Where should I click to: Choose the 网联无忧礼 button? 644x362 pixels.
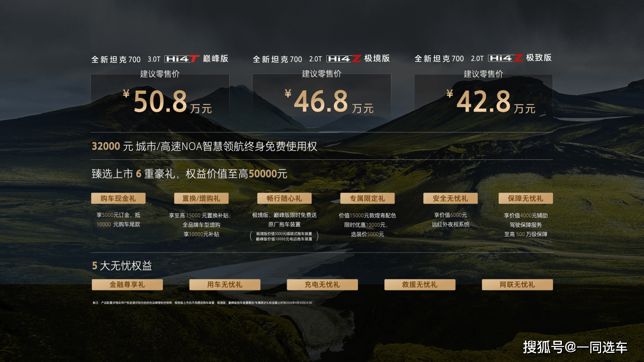(517, 285)
